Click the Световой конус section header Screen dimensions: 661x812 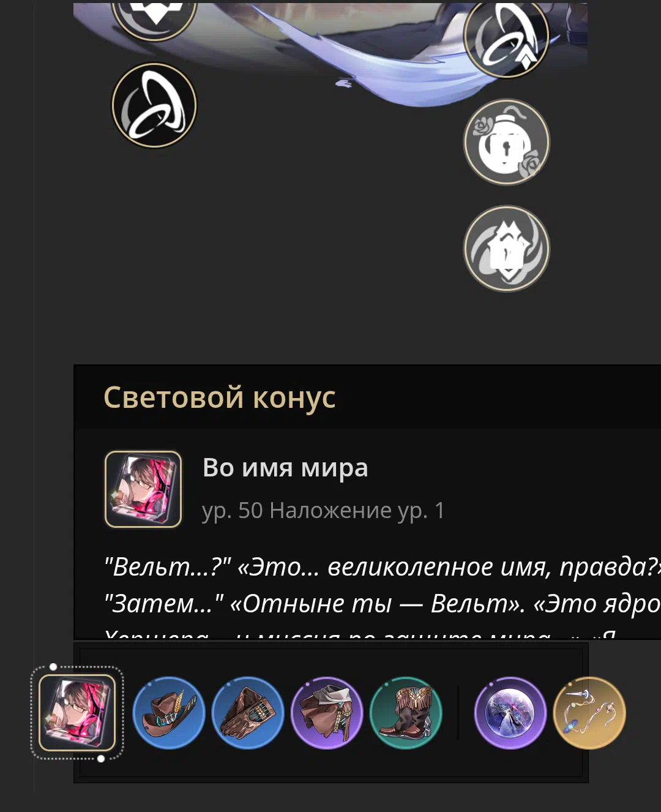[220, 397]
